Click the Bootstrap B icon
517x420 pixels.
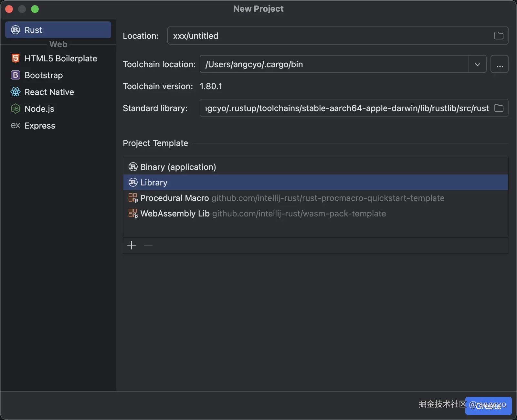[16, 75]
